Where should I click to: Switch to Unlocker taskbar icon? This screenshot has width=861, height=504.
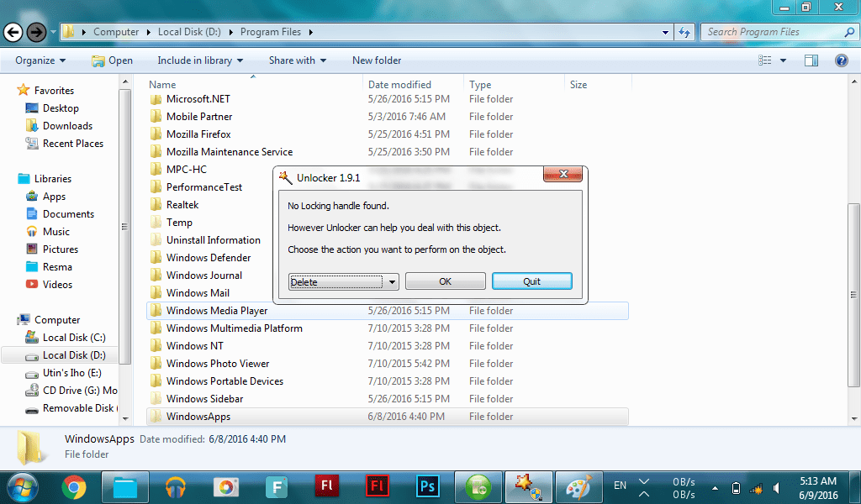(x=528, y=487)
